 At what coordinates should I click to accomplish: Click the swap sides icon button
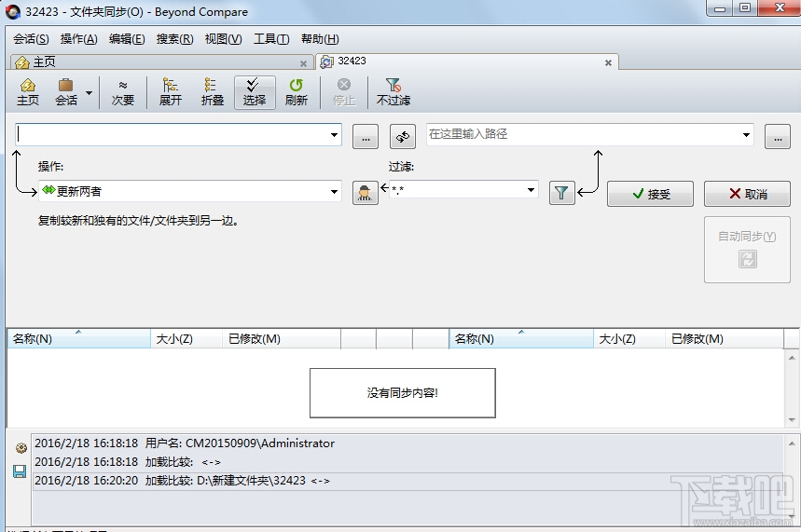point(403,137)
